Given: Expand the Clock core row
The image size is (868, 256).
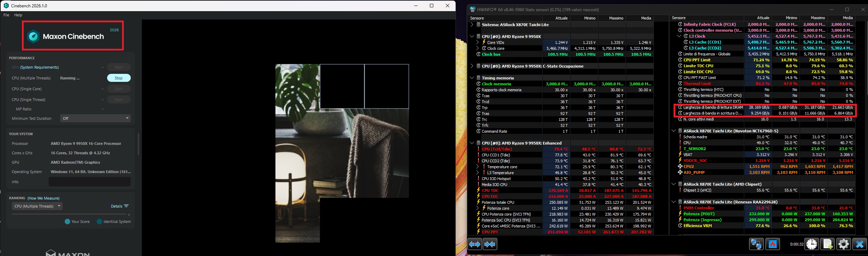Looking at the screenshot, I should [x=477, y=48].
